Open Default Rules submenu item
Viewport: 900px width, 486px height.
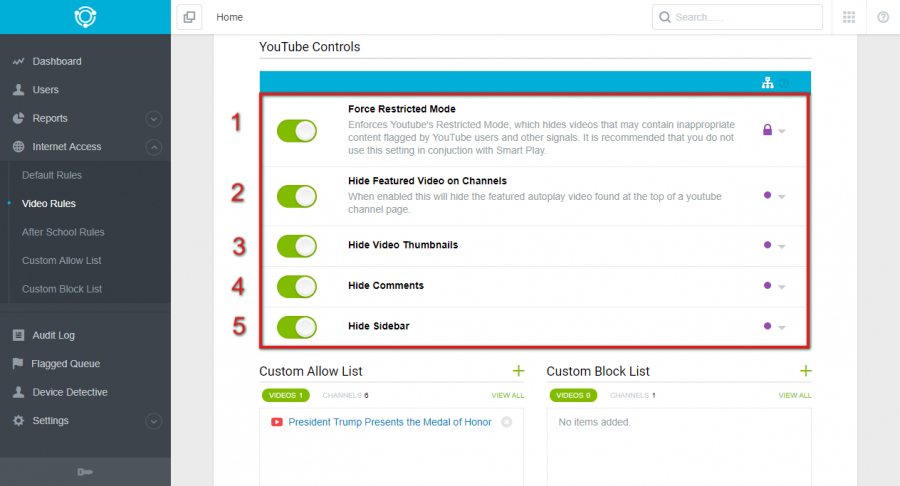[52, 175]
